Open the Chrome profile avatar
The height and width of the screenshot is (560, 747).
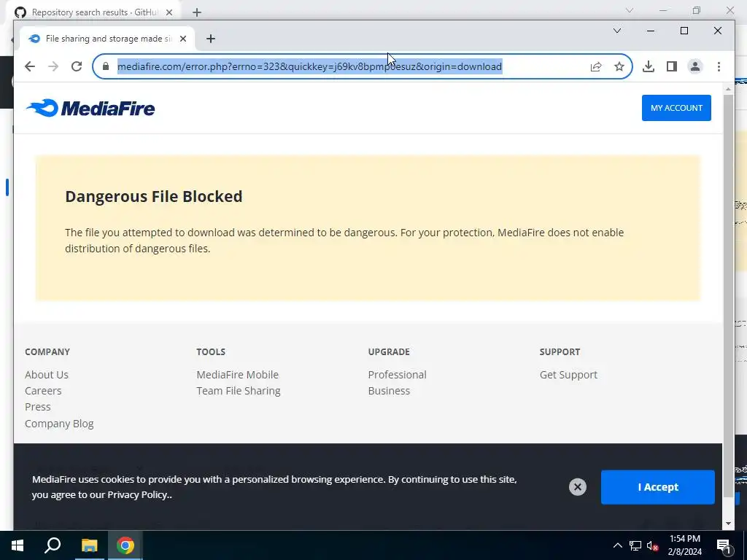coord(695,66)
